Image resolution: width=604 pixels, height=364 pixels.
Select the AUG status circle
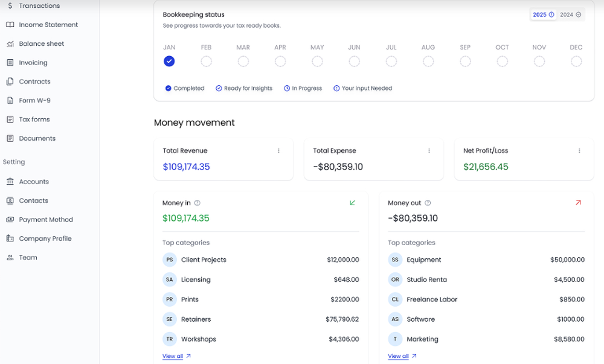coord(428,61)
